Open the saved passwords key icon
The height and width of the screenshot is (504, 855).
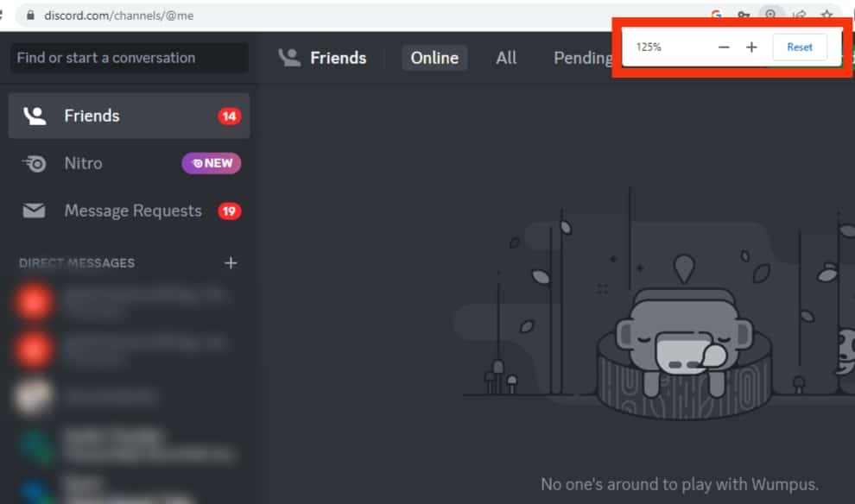click(x=744, y=15)
